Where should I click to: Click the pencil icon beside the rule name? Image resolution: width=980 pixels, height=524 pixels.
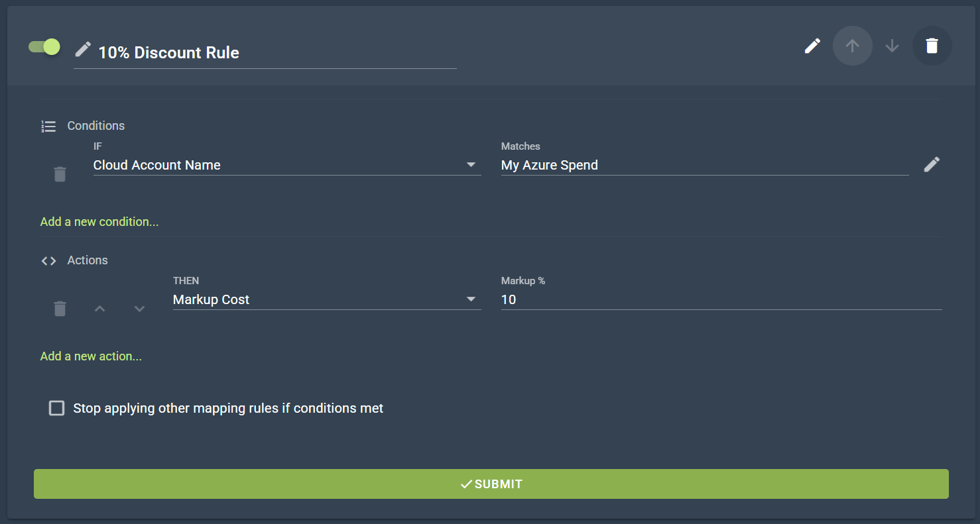83,49
